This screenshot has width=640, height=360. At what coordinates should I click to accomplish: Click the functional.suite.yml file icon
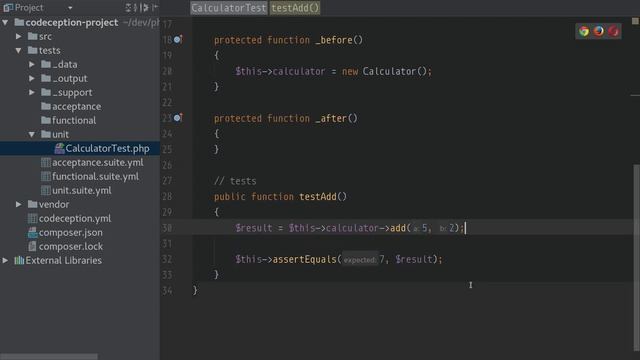(46, 176)
